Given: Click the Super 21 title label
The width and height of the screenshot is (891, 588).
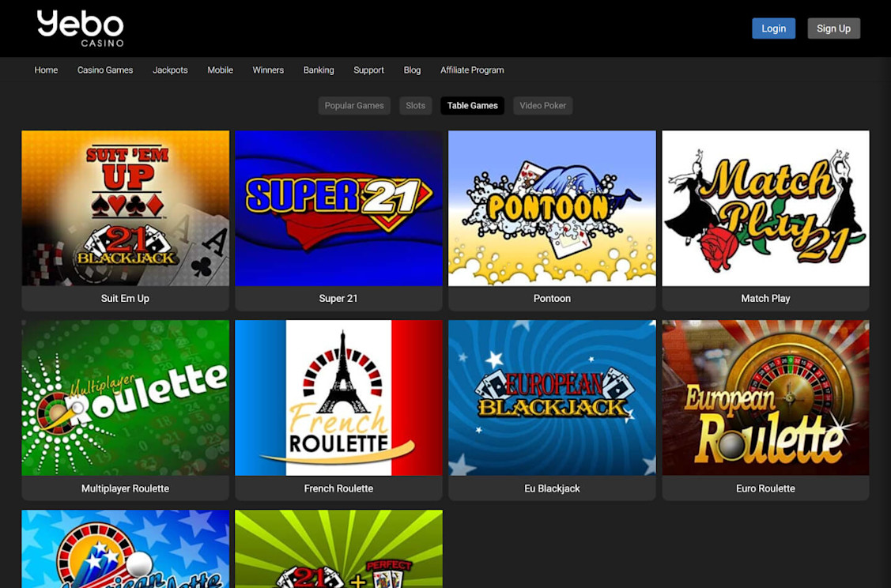Looking at the screenshot, I should (x=338, y=298).
